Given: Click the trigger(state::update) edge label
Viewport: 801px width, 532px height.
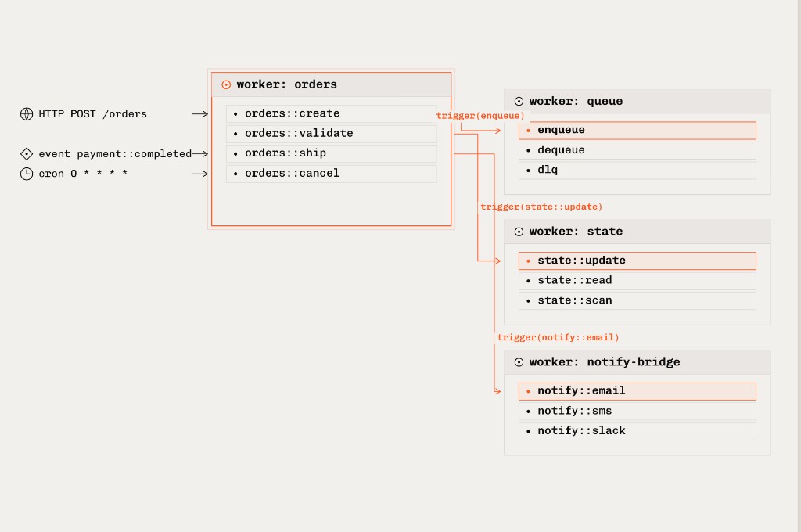Looking at the screenshot, I should click(541, 207).
